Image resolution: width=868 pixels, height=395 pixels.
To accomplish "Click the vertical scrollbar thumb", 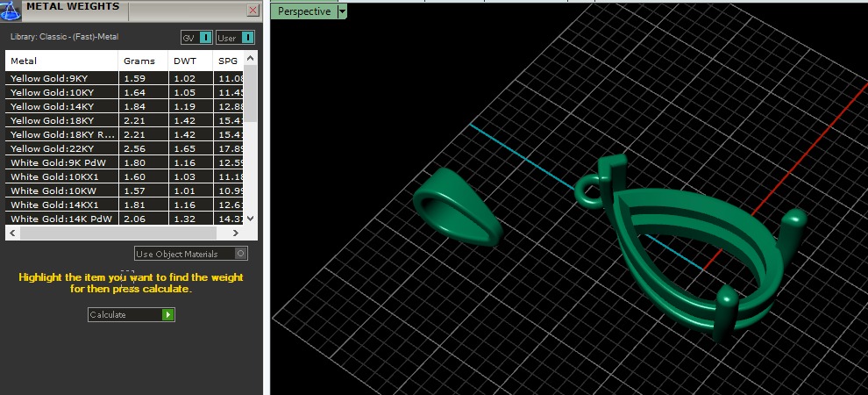I will (251, 93).
